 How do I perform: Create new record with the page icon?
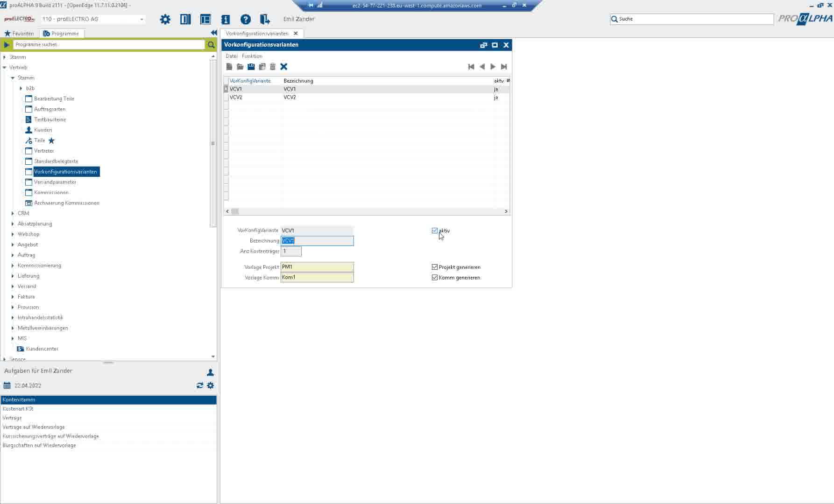[x=229, y=67]
